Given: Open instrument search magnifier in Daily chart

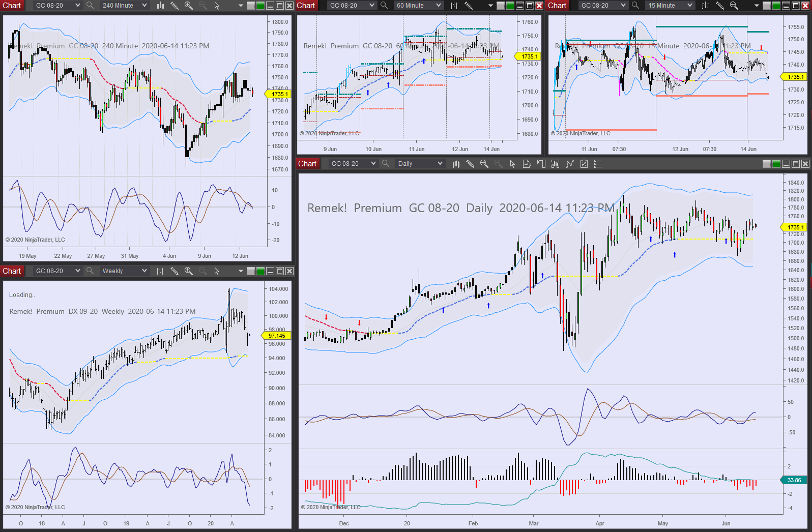Looking at the screenshot, I should (x=386, y=164).
